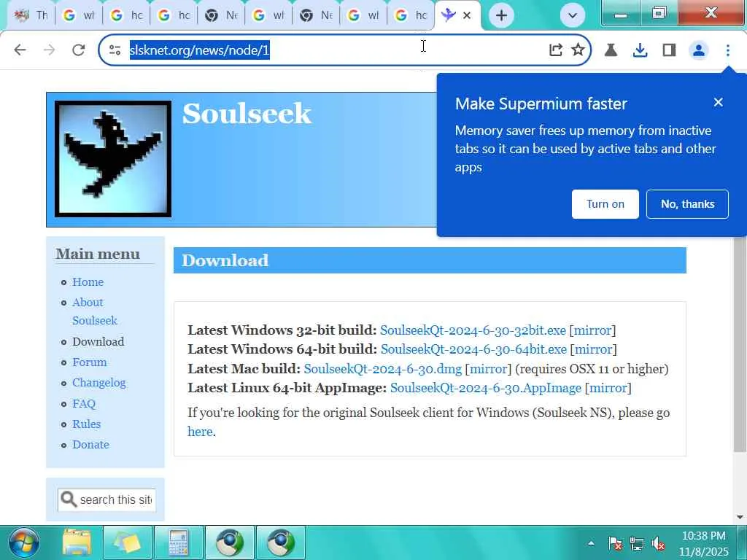Open FAQ in main menu
The width and height of the screenshot is (747, 560).
coord(84,403)
